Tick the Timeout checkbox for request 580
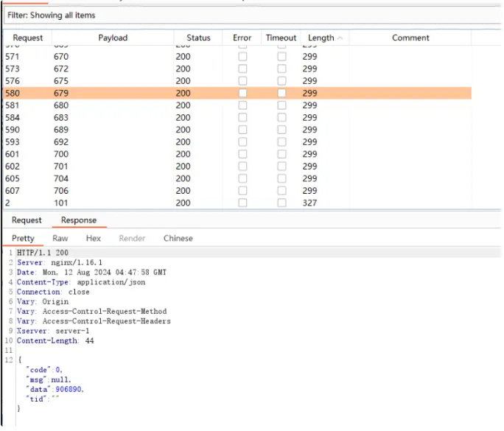504x431 pixels. [x=281, y=94]
